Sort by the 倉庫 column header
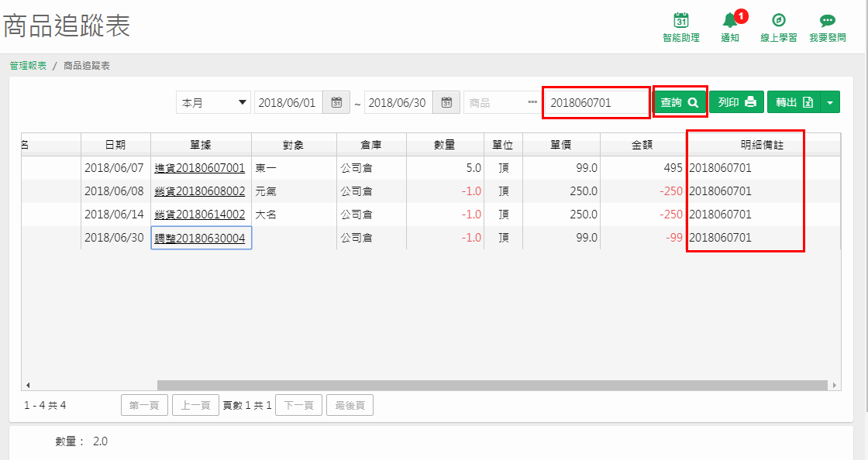868x460 pixels. pos(371,145)
